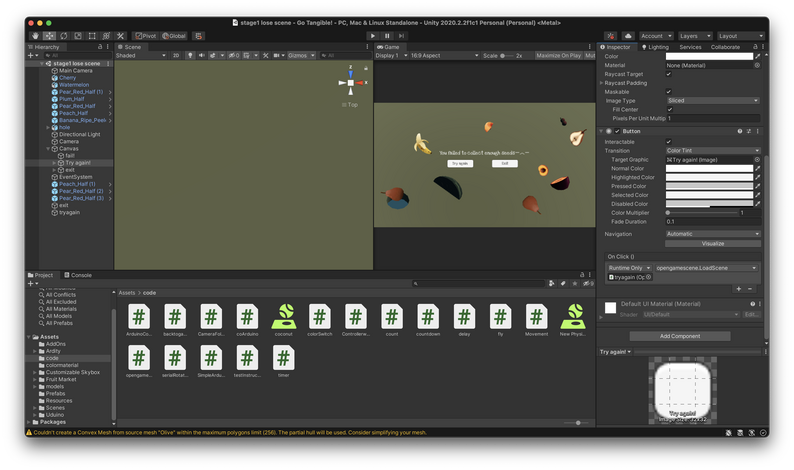Open the countdown script asset

click(427, 319)
